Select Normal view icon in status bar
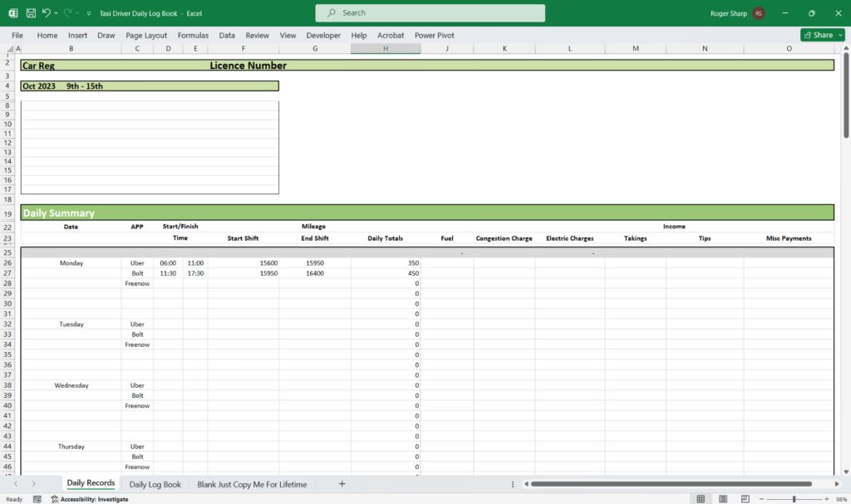This screenshot has height=504, width=851. [701, 499]
